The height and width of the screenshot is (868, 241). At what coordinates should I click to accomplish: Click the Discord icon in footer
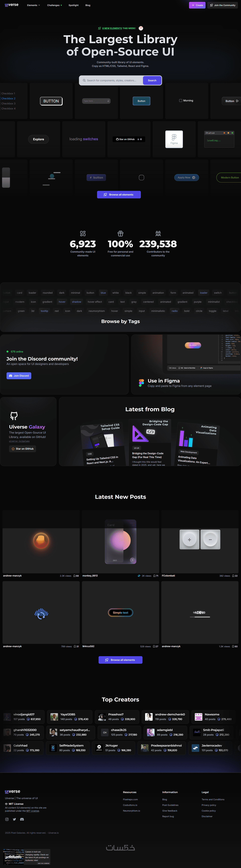pos(22,819)
